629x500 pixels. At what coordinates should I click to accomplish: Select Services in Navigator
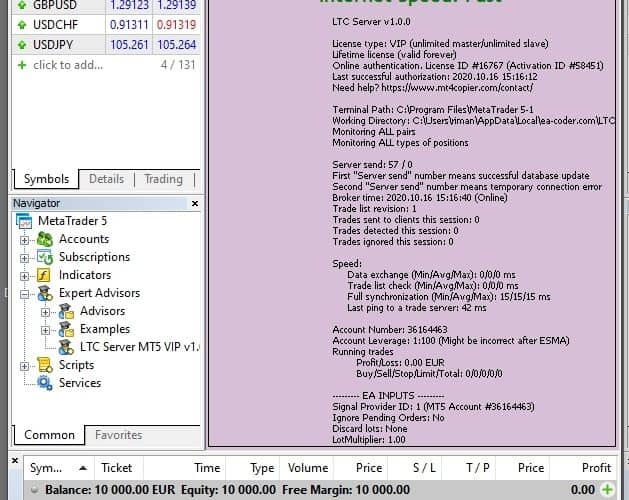[x=80, y=383]
